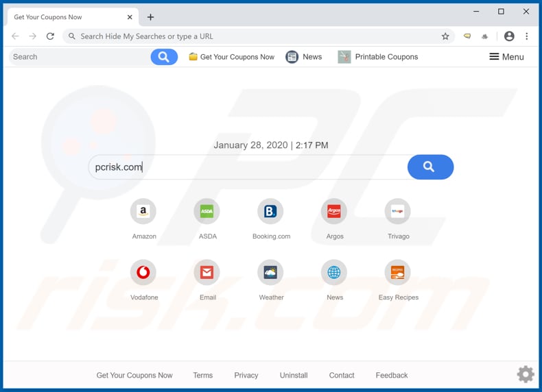Open the News globe shortcut icon

[x=334, y=272]
